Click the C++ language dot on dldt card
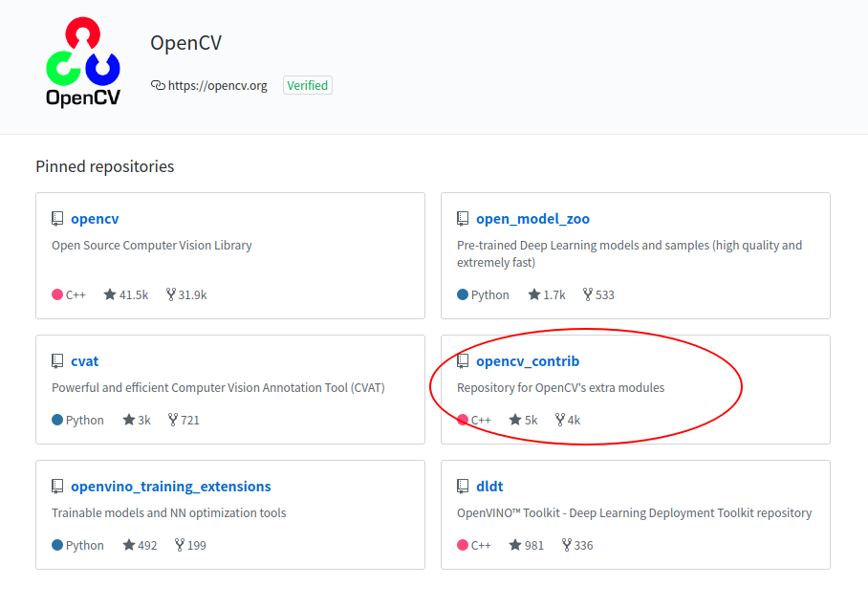Viewport: 868px width, 608px height. (463, 545)
